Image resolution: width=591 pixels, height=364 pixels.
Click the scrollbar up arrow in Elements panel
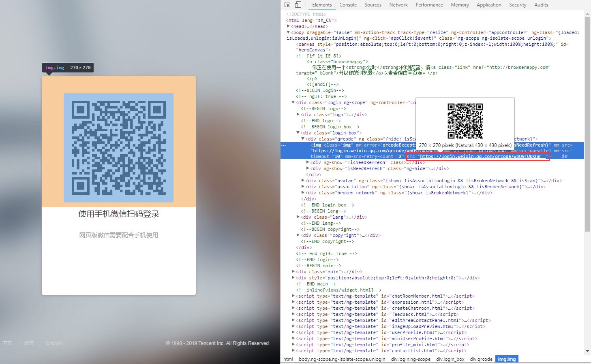pos(587,14)
